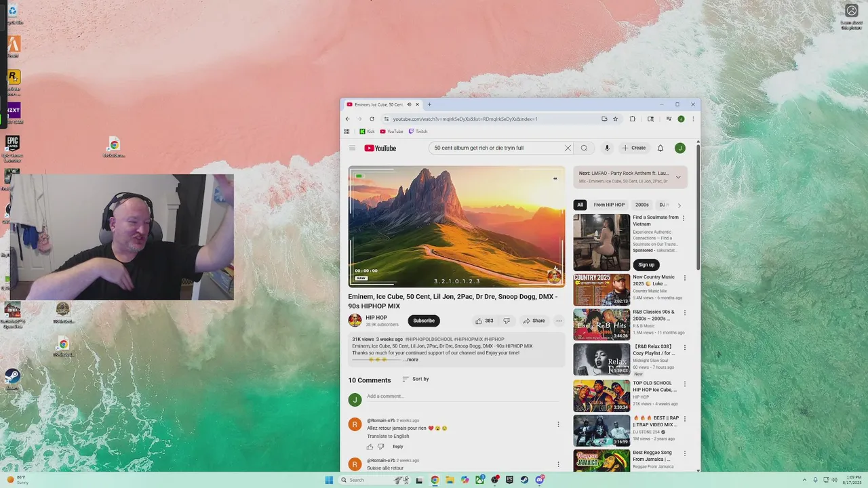This screenshot has height=488, width=868.
Task: Click the Add a comment field
Action: coord(465,396)
